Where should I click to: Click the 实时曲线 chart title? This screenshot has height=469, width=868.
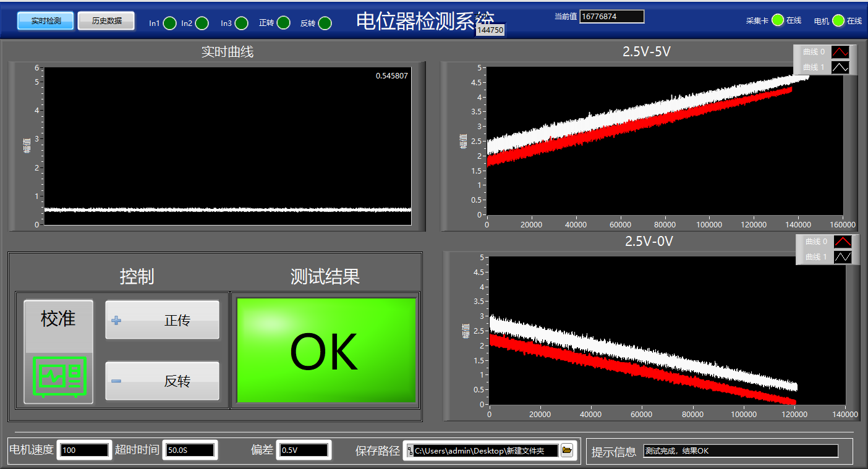click(x=228, y=52)
